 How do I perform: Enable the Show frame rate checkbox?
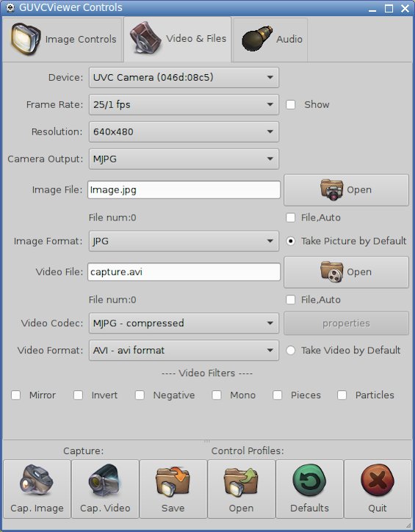coord(291,104)
